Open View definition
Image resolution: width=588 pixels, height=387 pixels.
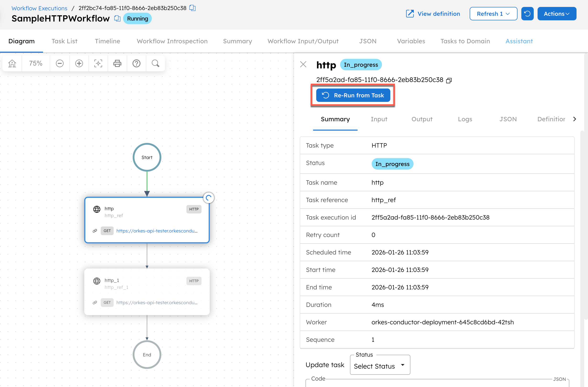[x=432, y=14]
